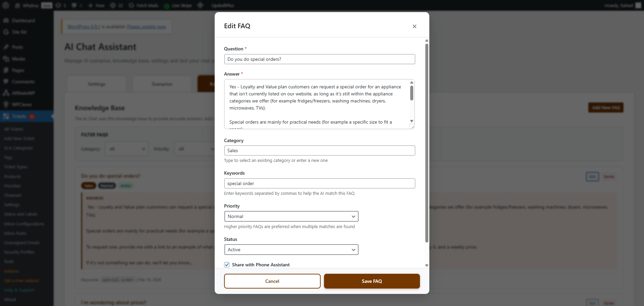This screenshot has width=644, height=306.
Task: Switch to the Settings tab
Action: pyautogui.click(x=97, y=84)
